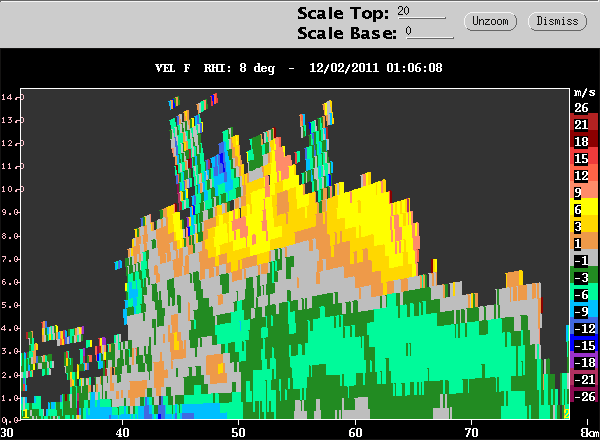
Task: Click the -1 m/s legend swatch
Action: tap(580, 260)
